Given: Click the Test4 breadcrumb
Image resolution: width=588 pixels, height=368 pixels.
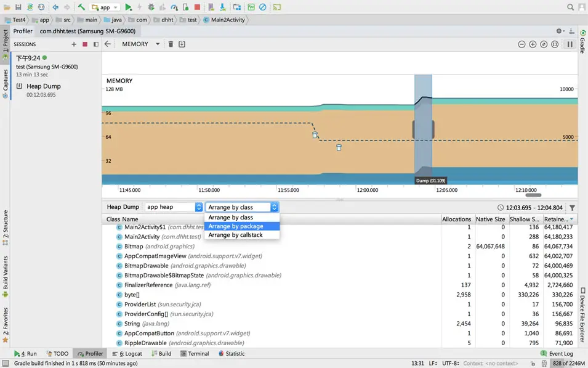Looking at the screenshot, I should click(16, 20).
